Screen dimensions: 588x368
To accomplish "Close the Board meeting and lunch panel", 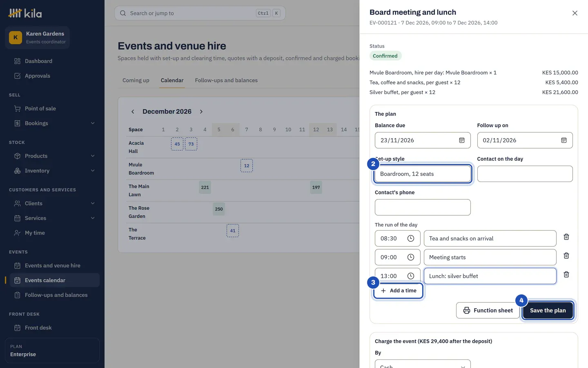I will 575,13.
